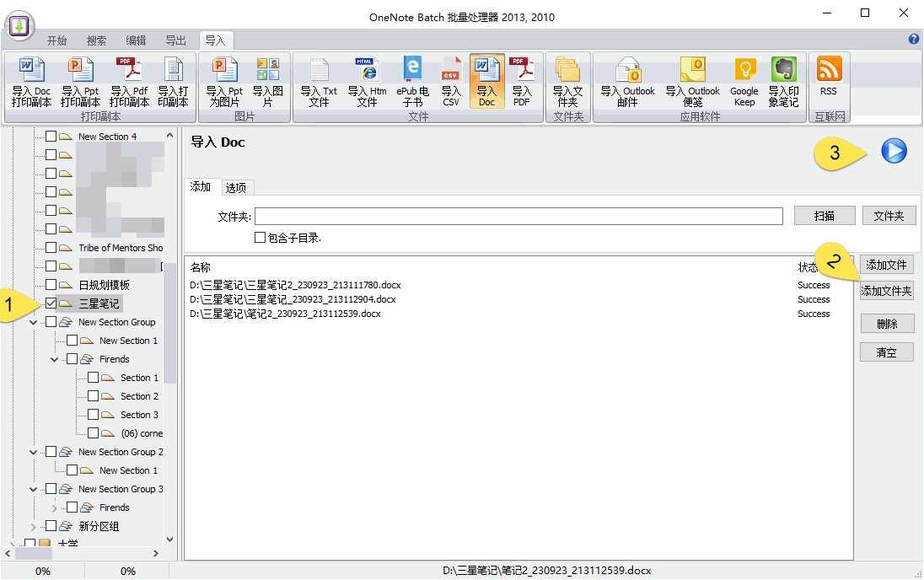Select file 三星笔记2_230923_213111780.docx

pyautogui.click(x=296, y=285)
